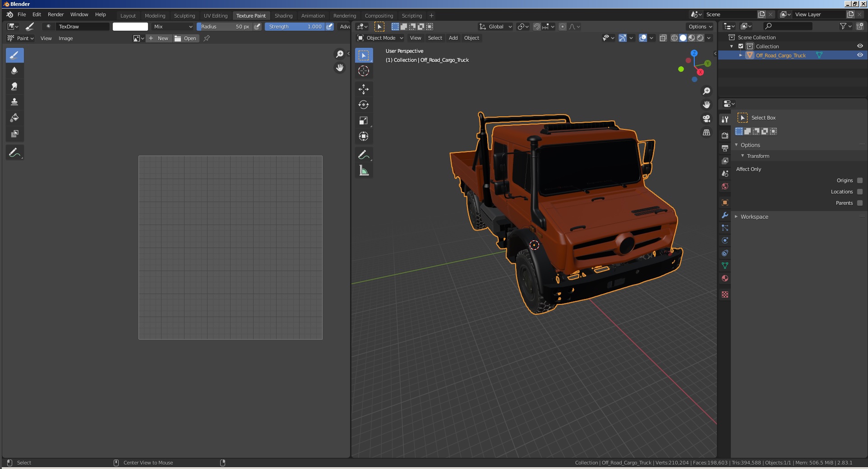Image resolution: width=868 pixels, height=469 pixels.
Task: Open Global transform orientation dropdown
Action: [x=496, y=27]
